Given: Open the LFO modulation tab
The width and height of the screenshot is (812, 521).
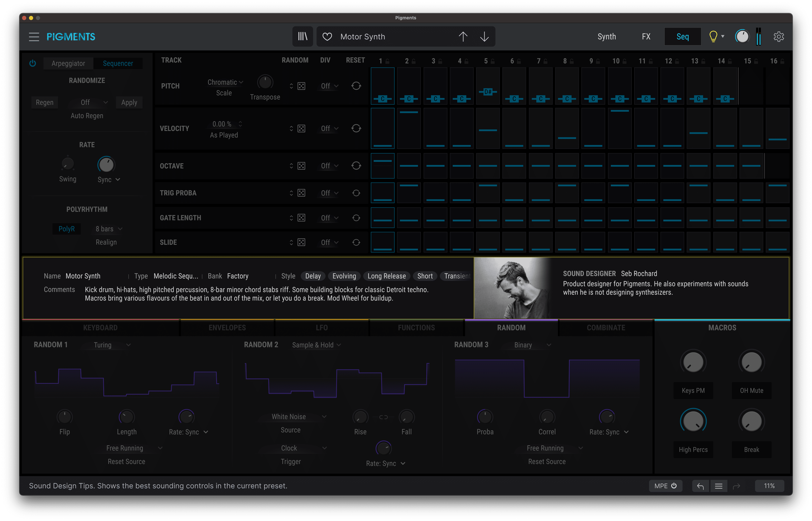Looking at the screenshot, I should click(322, 328).
